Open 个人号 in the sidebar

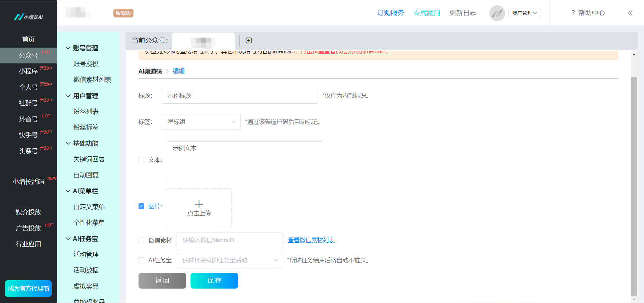pos(29,87)
